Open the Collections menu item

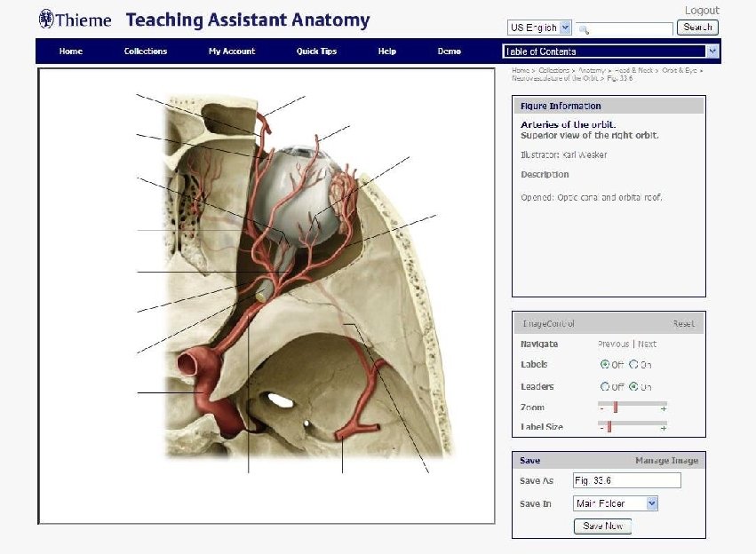click(x=145, y=51)
